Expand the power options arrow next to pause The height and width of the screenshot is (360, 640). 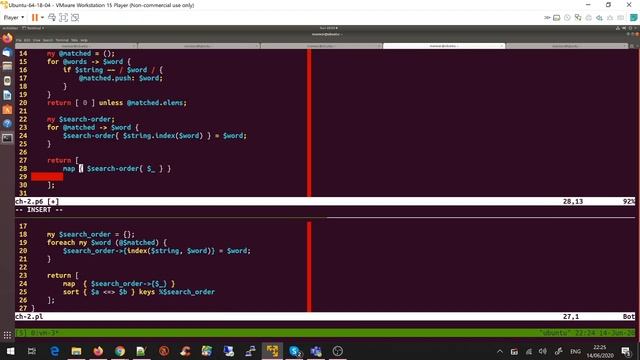(42, 18)
